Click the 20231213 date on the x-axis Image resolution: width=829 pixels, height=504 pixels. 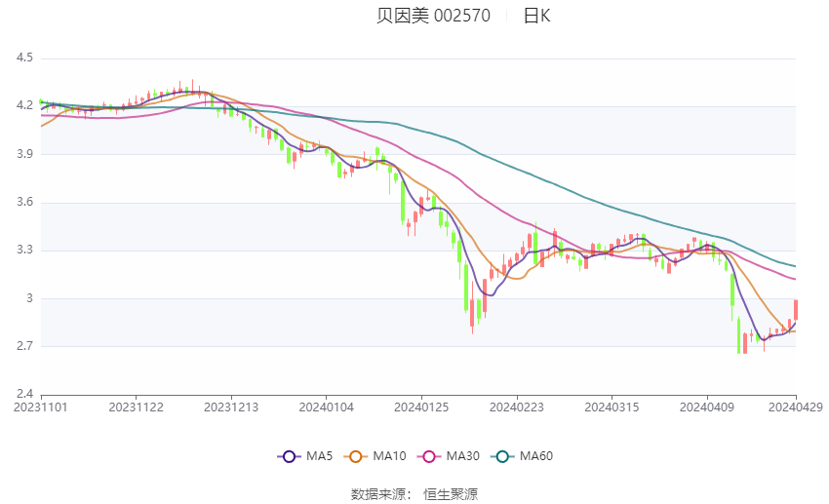point(231,407)
